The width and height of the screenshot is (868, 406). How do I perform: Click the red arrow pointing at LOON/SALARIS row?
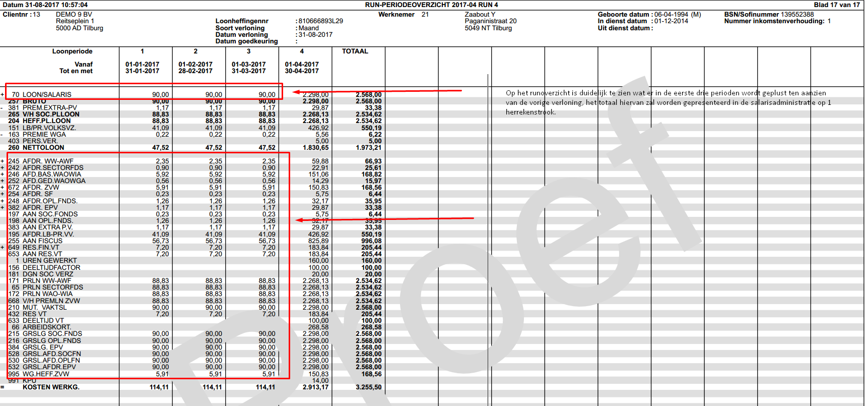(377, 91)
